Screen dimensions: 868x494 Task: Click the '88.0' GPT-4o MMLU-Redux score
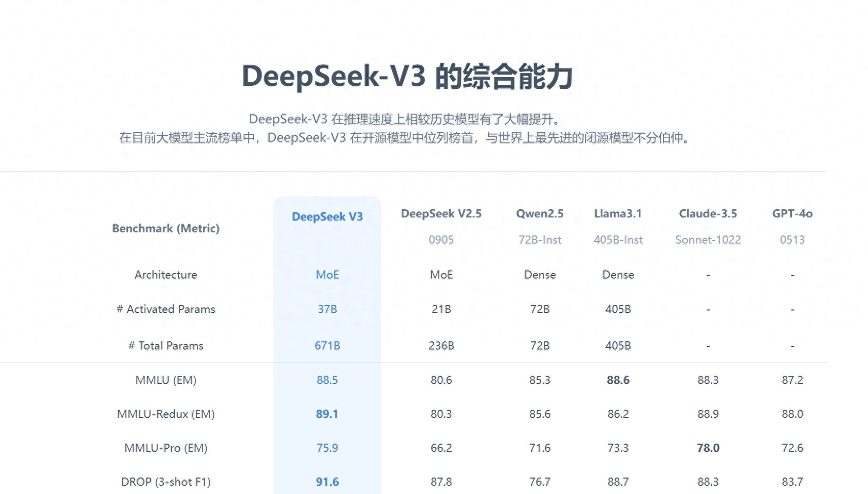click(x=792, y=414)
